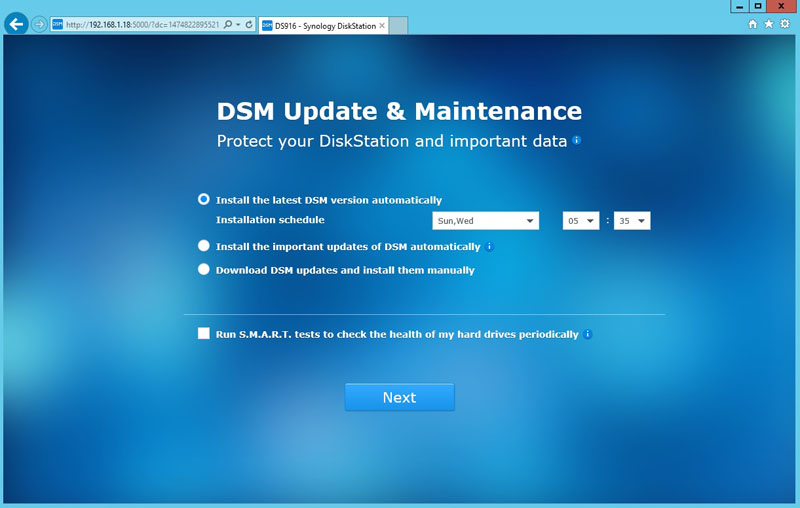This screenshot has height=508, width=800.
Task: Maximize the browser window
Action: pyautogui.click(x=758, y=6)
